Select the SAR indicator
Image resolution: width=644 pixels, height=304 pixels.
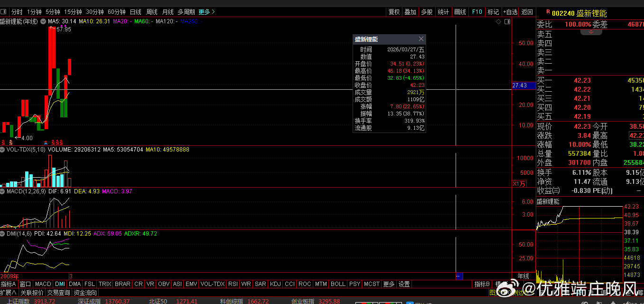(x=261, y=284)
